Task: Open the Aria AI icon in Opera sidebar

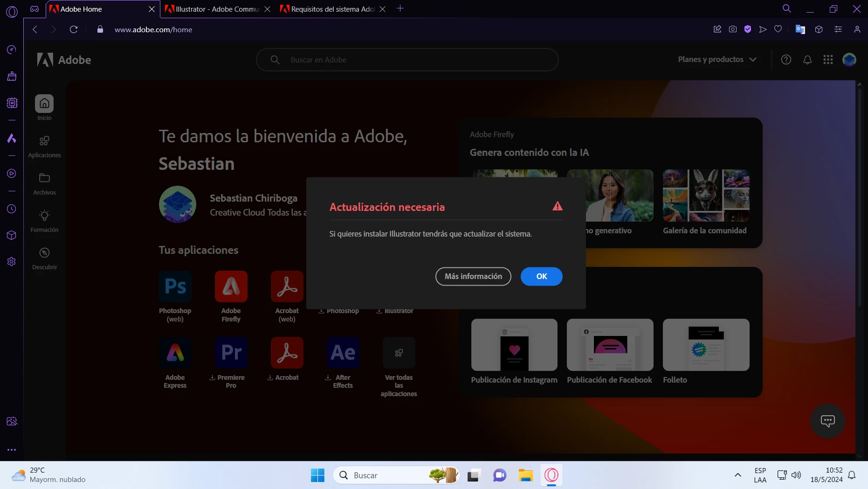Action: point(12,138)
